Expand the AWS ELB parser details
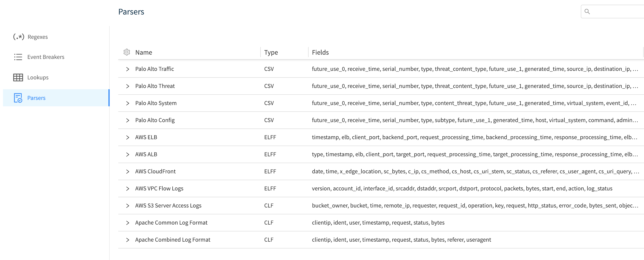Viewport: 644px width, 260px height. (128, 137)
